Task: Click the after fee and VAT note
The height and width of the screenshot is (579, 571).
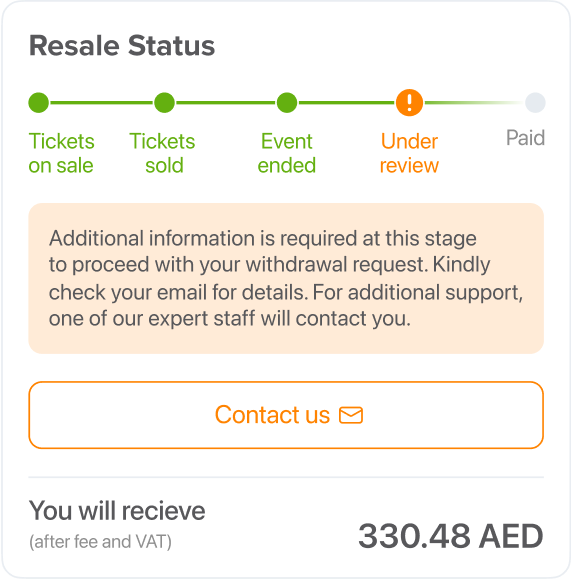Action: pyautogui.click(x=100, y=542)
